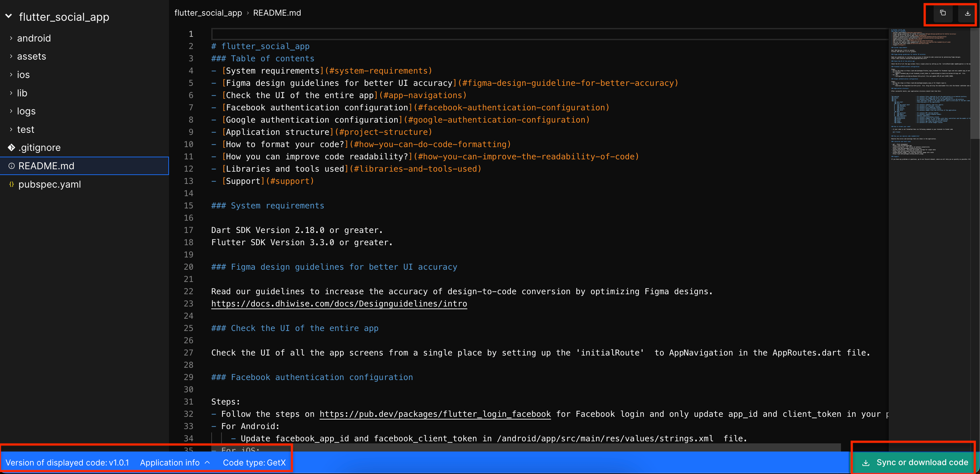Click 'Flutter SDK Version 3.3.0 or greater.'

[302, 242]
